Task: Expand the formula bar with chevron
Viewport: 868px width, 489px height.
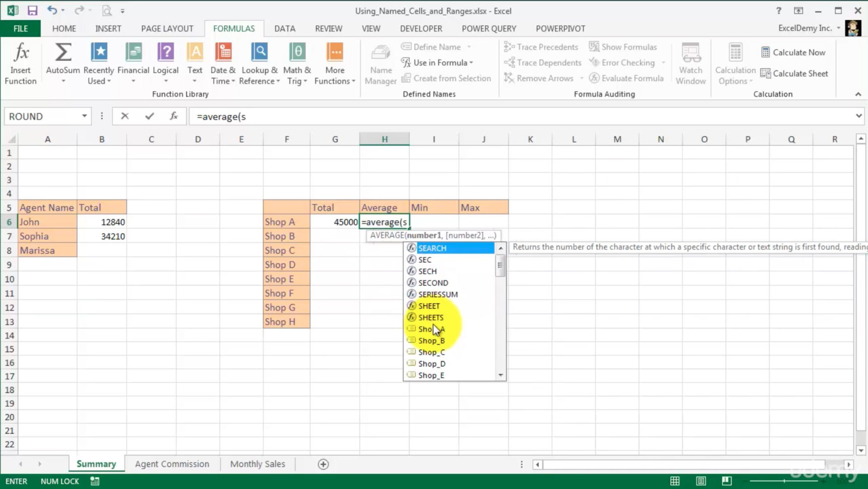Action: point(858,116)
